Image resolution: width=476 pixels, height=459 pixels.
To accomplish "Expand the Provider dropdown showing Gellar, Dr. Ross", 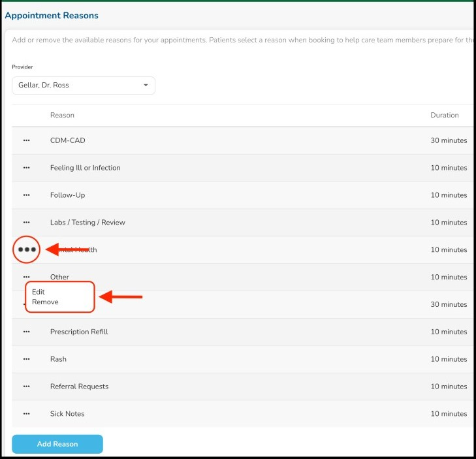I will pyautogui.click(x=83, y=86).
